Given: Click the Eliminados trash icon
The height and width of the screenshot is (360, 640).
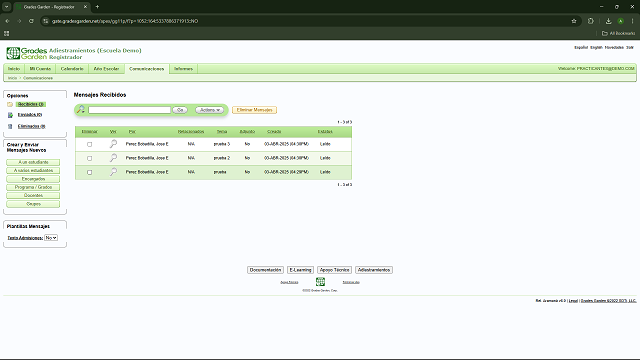Looking at the screenshot, I should (10, 127).
